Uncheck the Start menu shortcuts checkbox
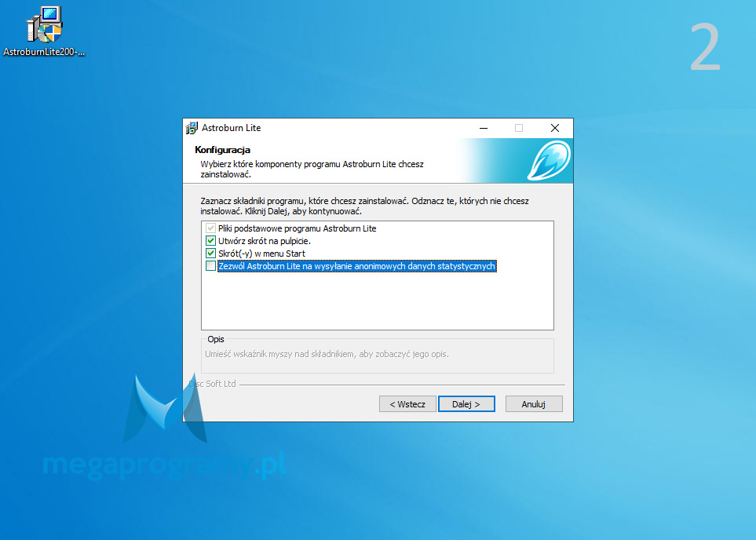This screenshot has width=756, height=540. pos(210,253)
